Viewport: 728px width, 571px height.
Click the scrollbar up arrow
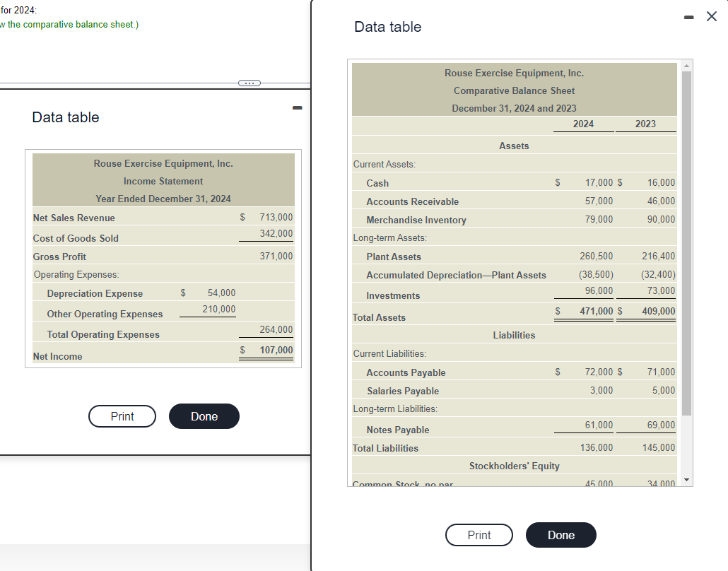click(x=686, y=65)
